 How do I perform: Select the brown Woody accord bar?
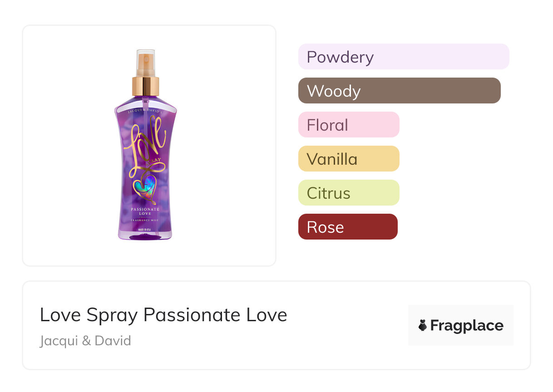pos(399,91)
